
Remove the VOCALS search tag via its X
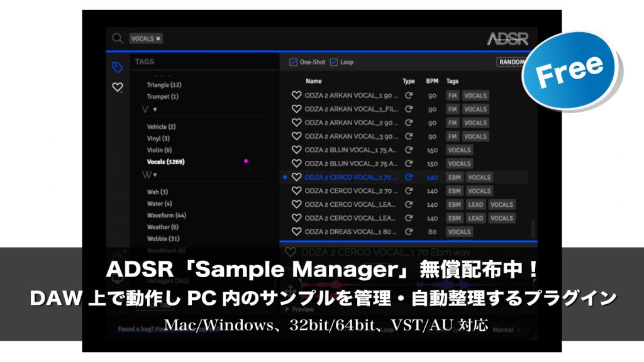tap(158, 38)
